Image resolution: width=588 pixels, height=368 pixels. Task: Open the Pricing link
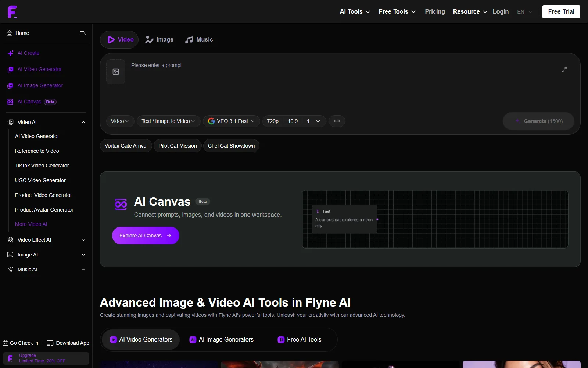[435, 12]
